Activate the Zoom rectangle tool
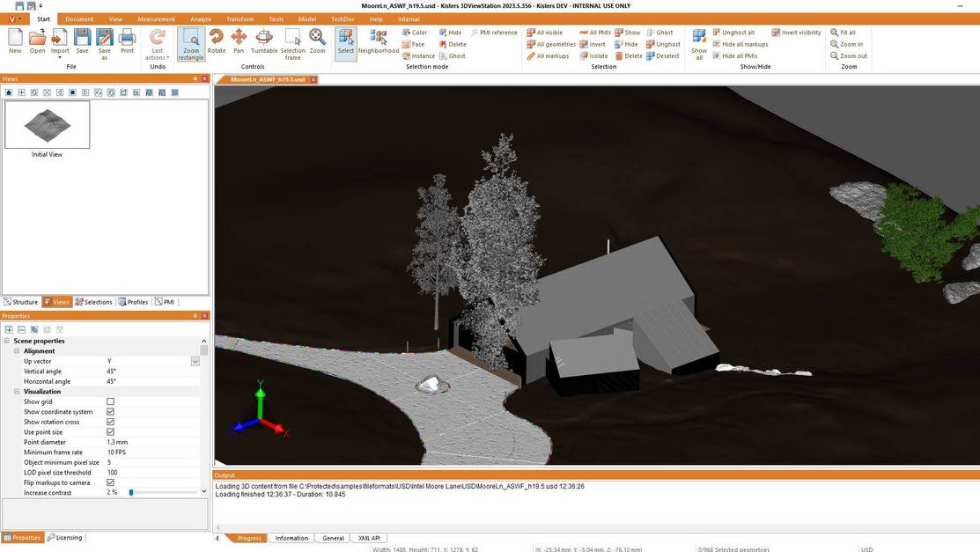Viewport: 980px width, 552px height. pos(190,44)
